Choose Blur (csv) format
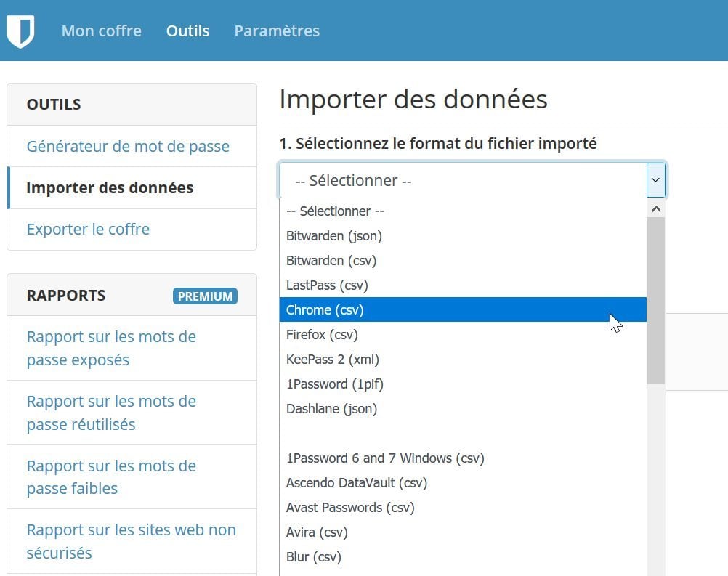The width and height of the screenshot is (728, 576). (463, 556)
